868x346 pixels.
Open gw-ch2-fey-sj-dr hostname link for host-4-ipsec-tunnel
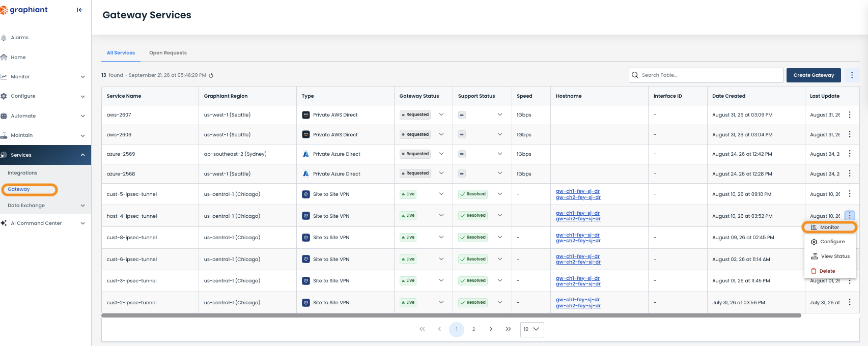[x=578, y=219]
